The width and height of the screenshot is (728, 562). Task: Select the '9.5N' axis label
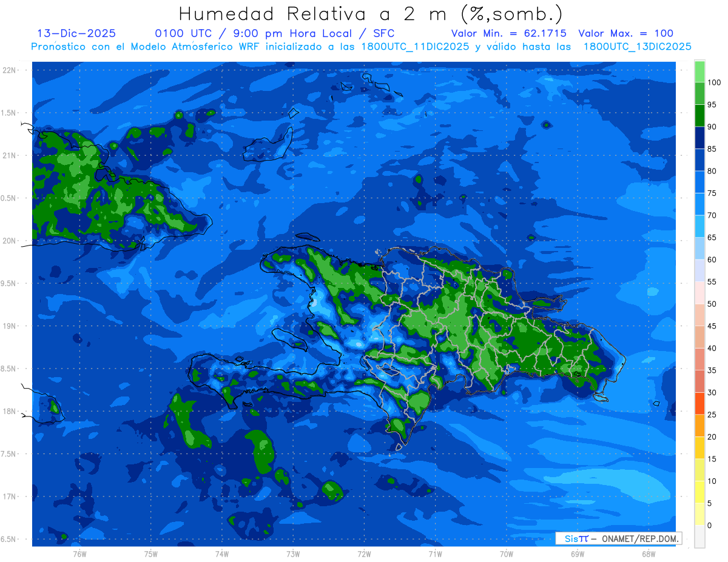point(8,283)
